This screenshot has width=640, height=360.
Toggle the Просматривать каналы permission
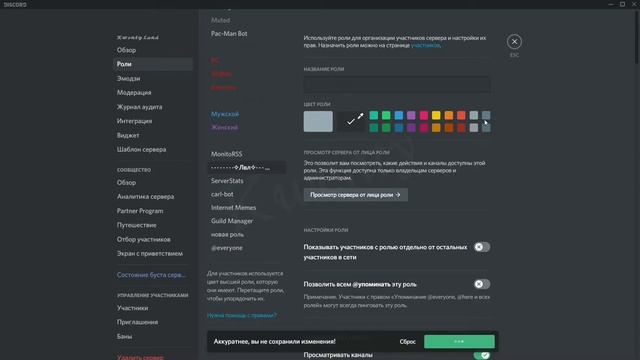pyautogui.click(x=482, y=355)
